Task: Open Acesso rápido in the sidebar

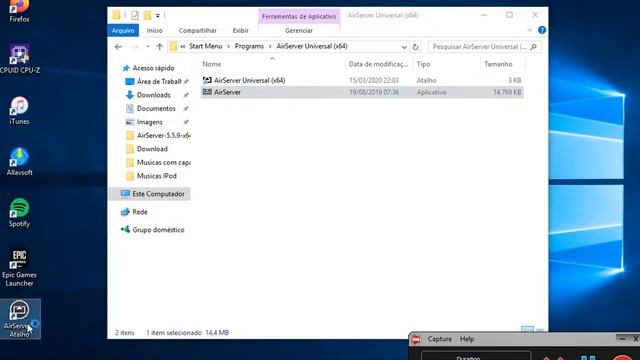Action: click(x=153, y=68)
